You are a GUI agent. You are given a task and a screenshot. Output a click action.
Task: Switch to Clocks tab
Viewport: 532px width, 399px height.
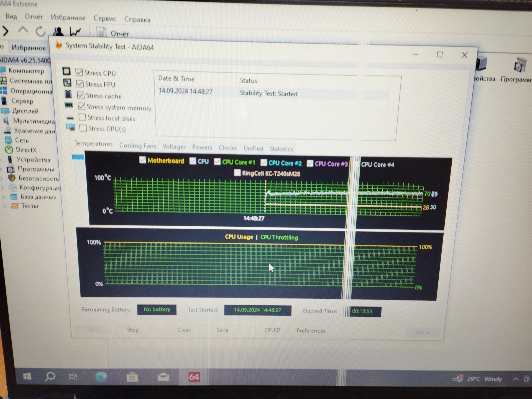pos(227,148)
